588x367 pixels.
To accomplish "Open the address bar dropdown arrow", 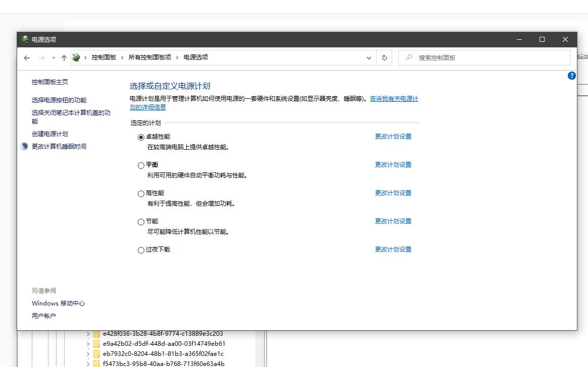I will click(368, 57).
